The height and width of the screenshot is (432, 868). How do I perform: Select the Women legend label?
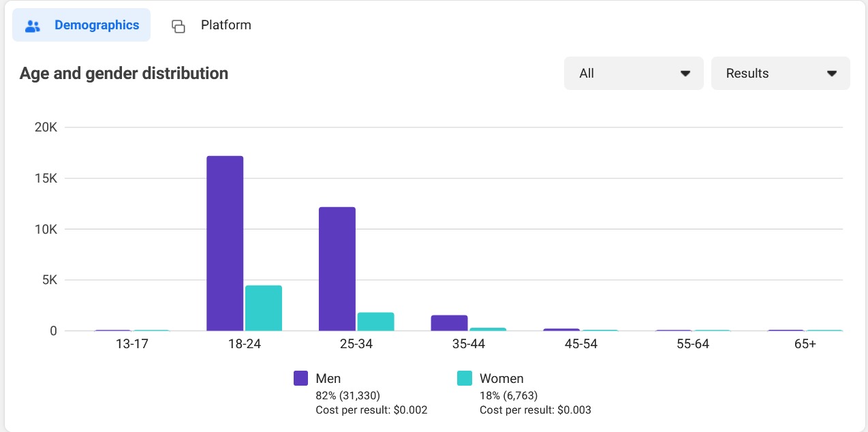pos(501,378)
